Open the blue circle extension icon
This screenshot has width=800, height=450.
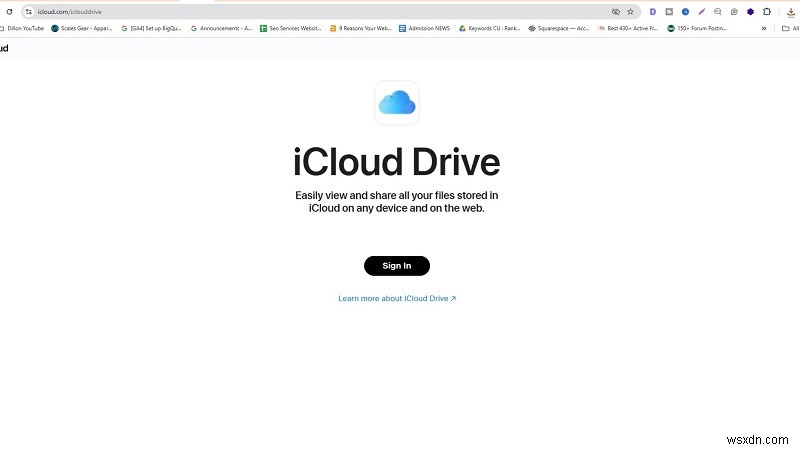click(x=685, y=12)
